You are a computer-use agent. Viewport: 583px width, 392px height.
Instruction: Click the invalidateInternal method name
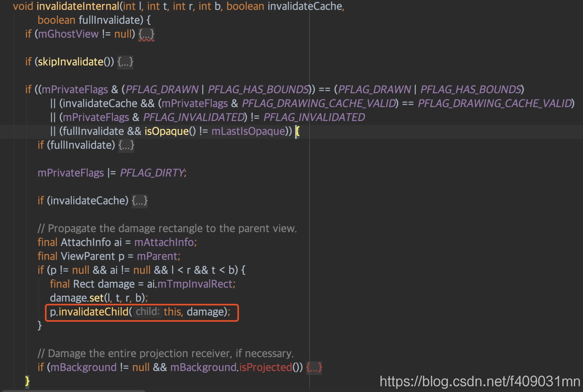click(x=78, y=6)
